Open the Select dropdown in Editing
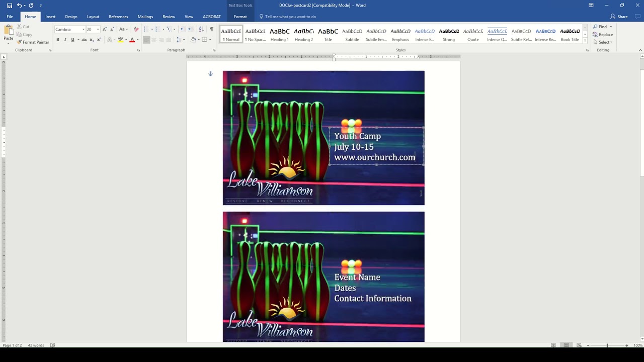The height and width of the screenshot is (362, 644). 602,42
